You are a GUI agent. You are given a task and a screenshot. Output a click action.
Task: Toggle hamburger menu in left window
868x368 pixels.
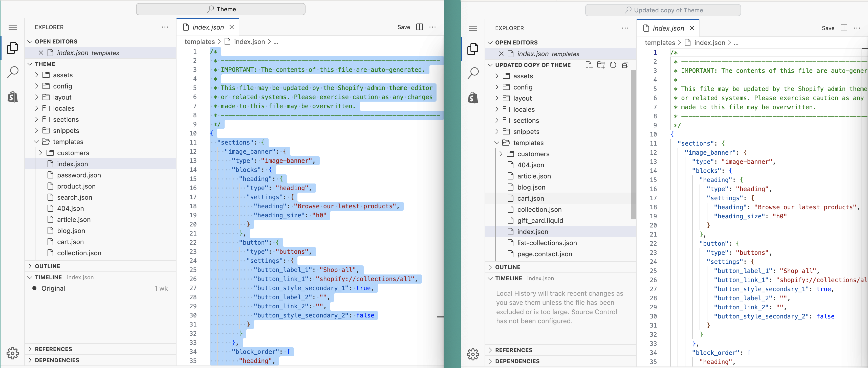pyautogui.click(x=12, y=27)
